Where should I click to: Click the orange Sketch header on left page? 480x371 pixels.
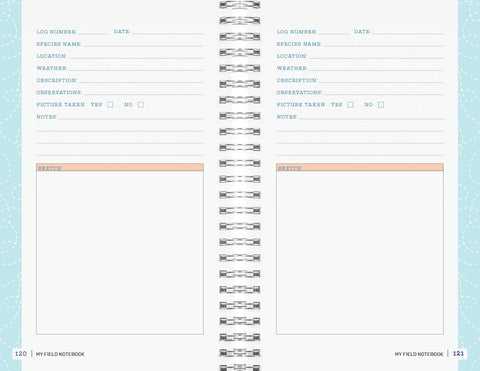120,167
